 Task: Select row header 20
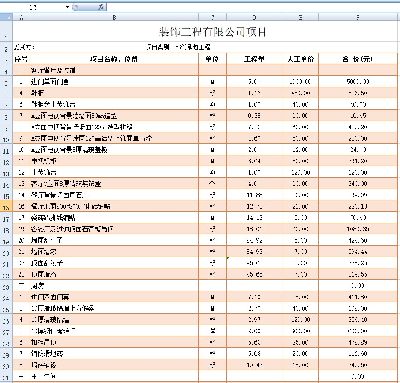[6, 252]
